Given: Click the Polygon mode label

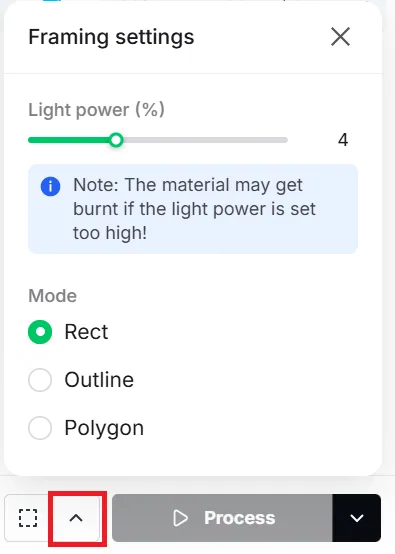Looking at the screenshot, I should coord(104,428).
